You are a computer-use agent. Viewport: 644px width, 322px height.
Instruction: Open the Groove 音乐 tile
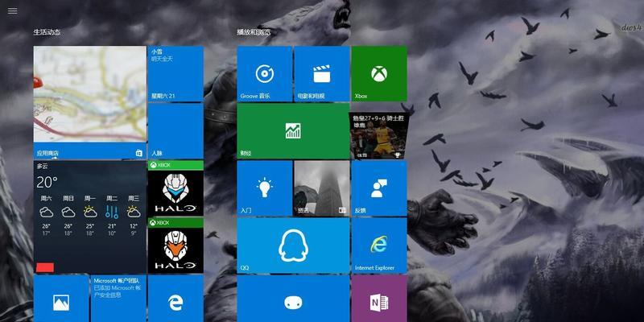click(265, 73)
